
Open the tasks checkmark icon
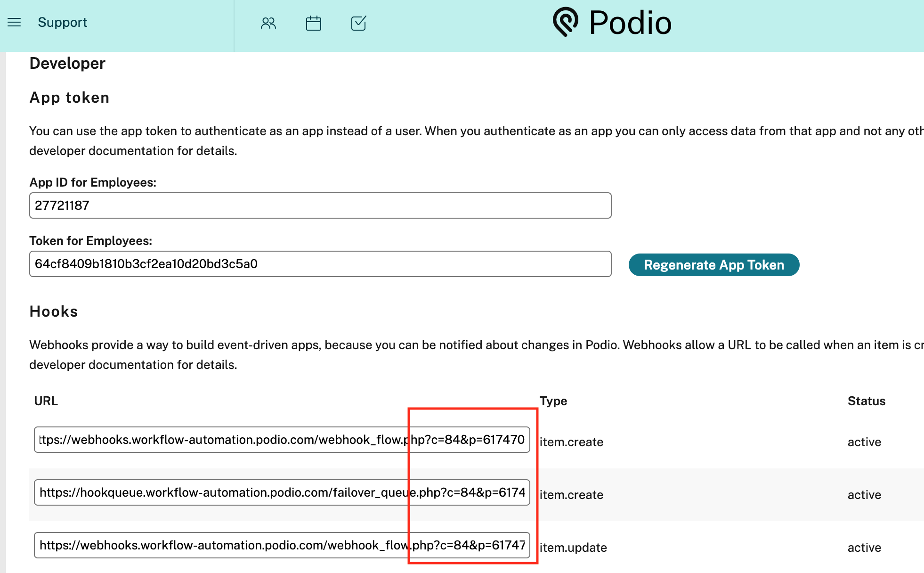359,23
